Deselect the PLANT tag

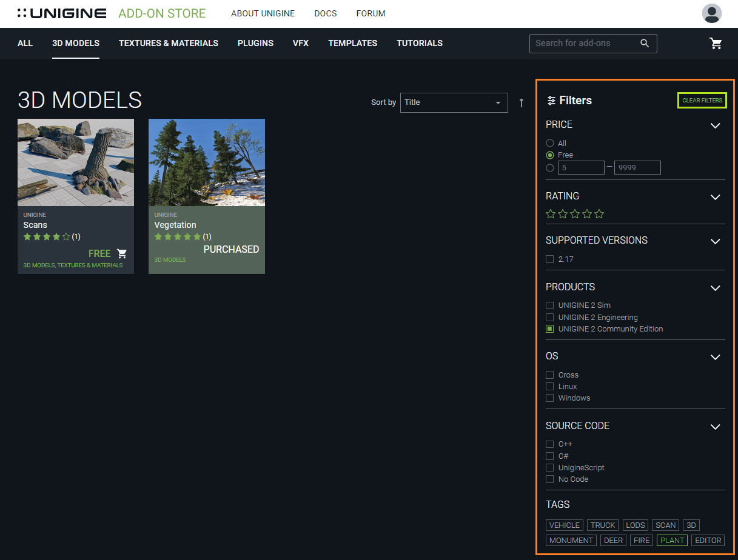[672, 541]
